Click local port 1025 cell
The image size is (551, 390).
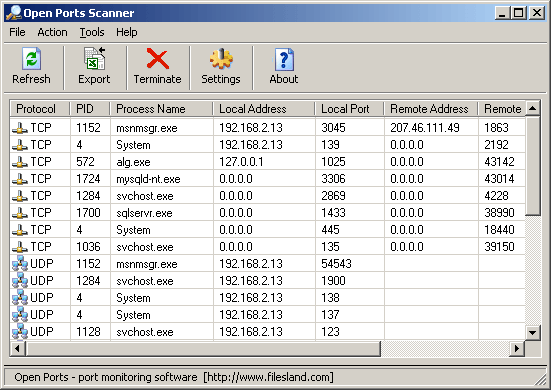click(x=333, y=162)
